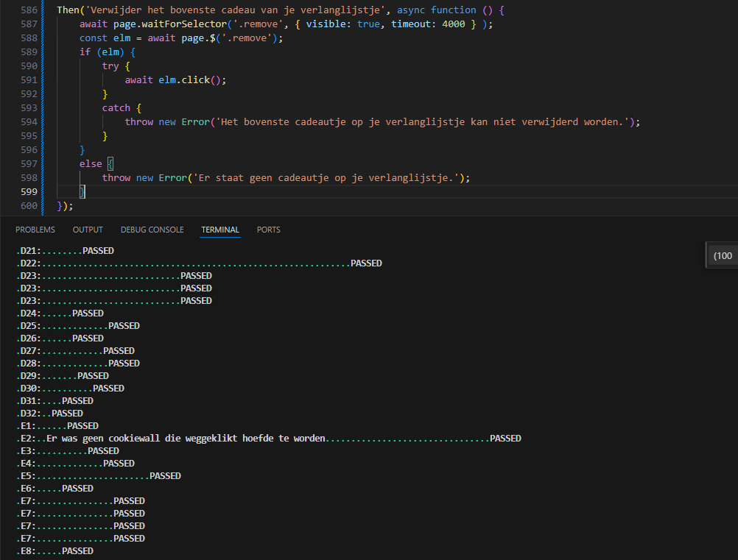Screen dimensions: 738x560
Task: Click the closing brace on line 599
Action: (x=82, y=191)
